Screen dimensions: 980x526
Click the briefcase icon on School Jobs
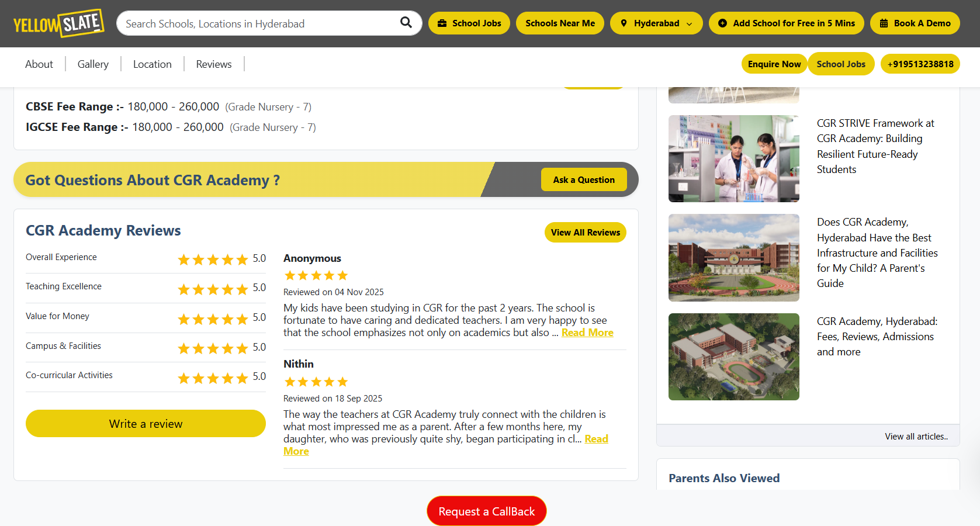[442, 23]
